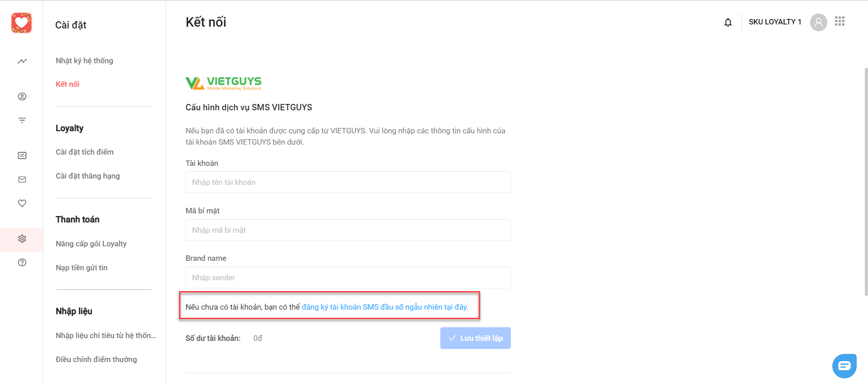This screenshot has width=868, height=386.
Task: Open the mail messaging sidebar icon
Action: pos(22,179)
